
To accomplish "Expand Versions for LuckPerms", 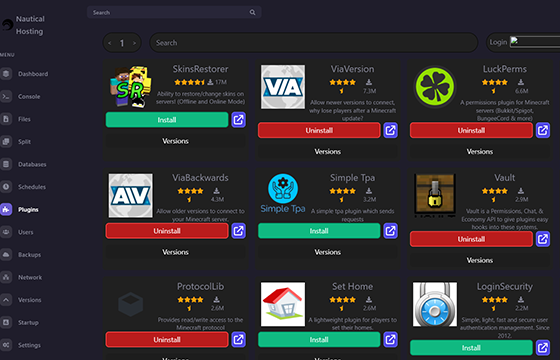I will (480, 152).
